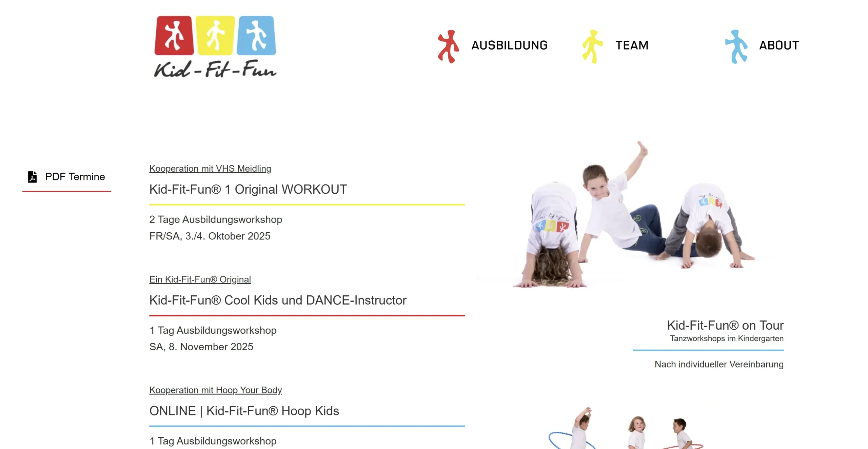Open the PDF Termine link

75,177
